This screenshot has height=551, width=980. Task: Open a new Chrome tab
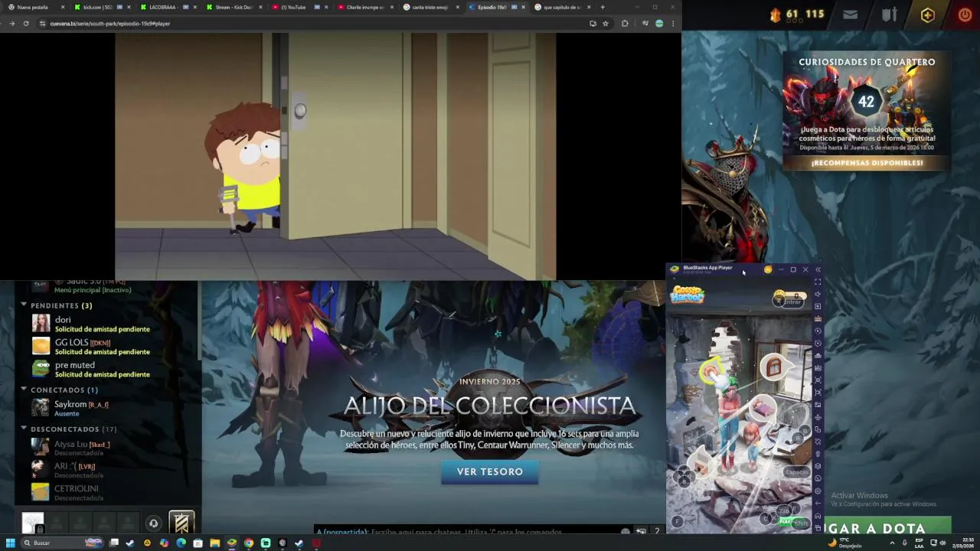click(x=603, y=7)
